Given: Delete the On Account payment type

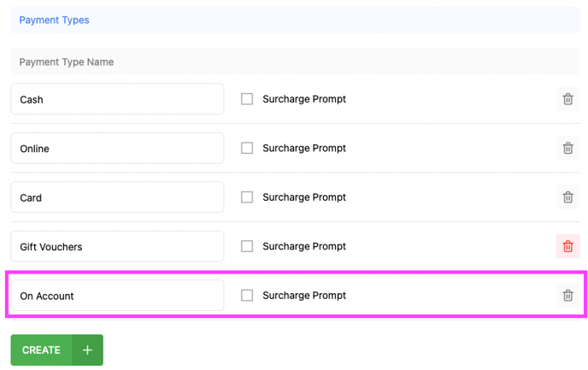Looking at the screenshot, I should pos(567,296).
